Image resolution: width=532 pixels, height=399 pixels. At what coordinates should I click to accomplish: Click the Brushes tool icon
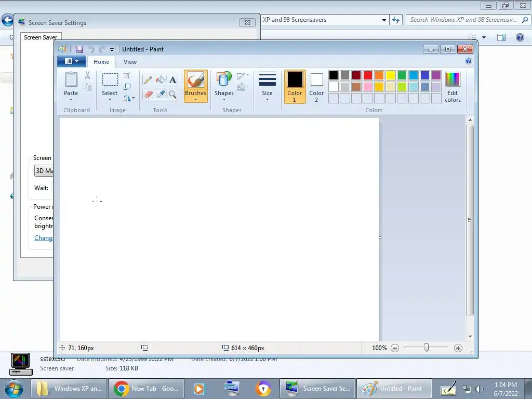pyautogui.click(x=196, y=80)
